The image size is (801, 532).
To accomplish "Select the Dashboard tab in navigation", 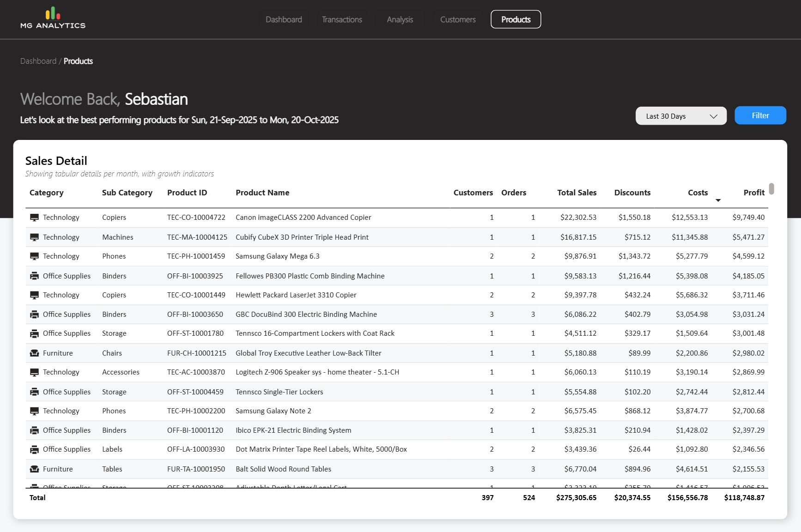I will (284, 19).
